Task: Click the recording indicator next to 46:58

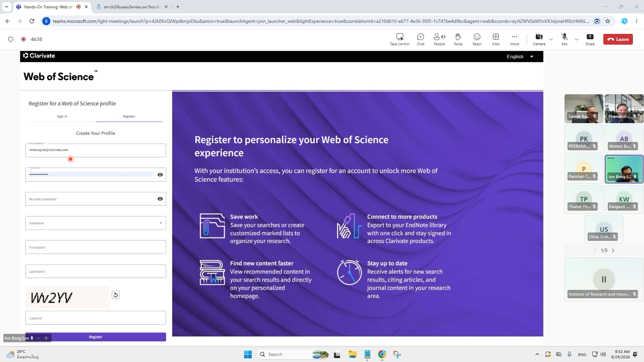Action: 23,39
